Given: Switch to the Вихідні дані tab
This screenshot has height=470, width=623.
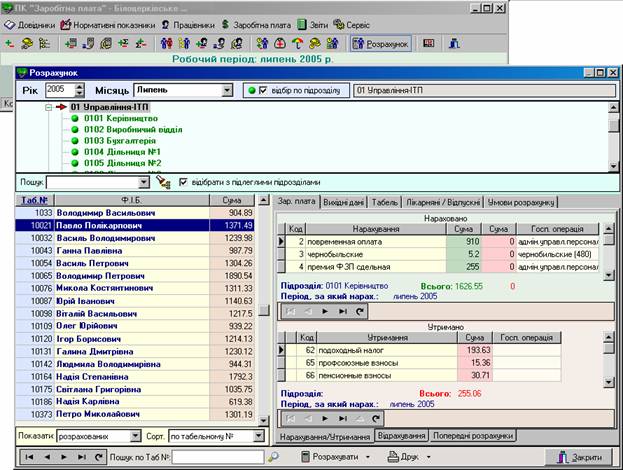Looking at the screenshot, I should pyautogui.click(x=343, y=202).
